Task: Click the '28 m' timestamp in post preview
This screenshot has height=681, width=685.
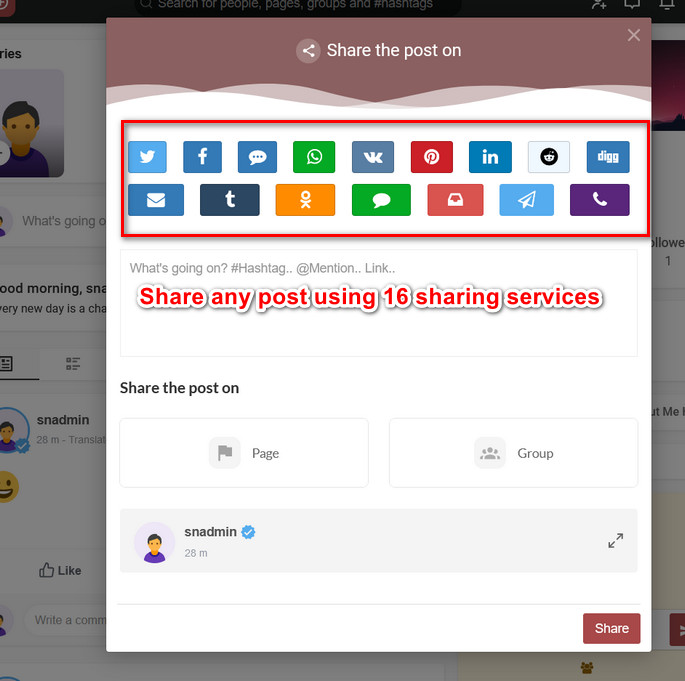Action: (x=196, y=553)
